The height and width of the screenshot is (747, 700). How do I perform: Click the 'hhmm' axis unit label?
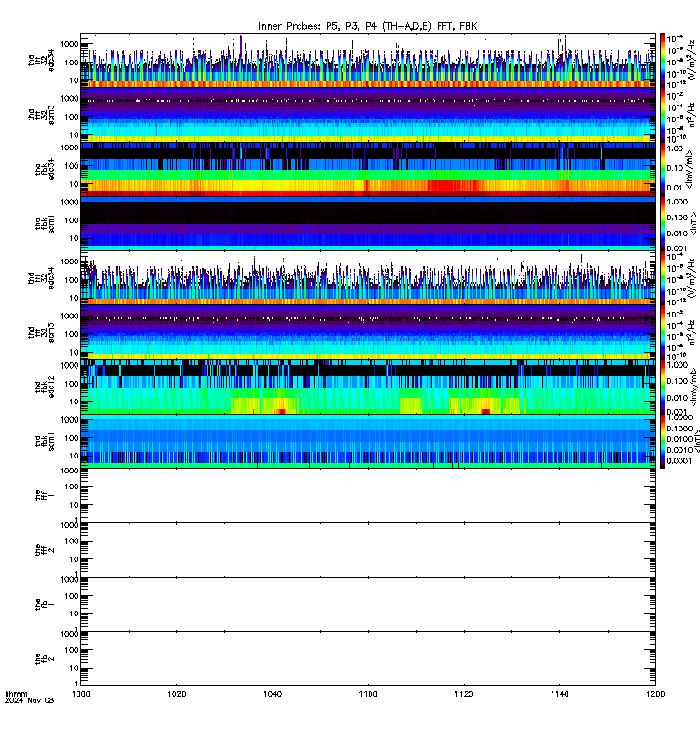pyautogui.click(x=16, y=694)
